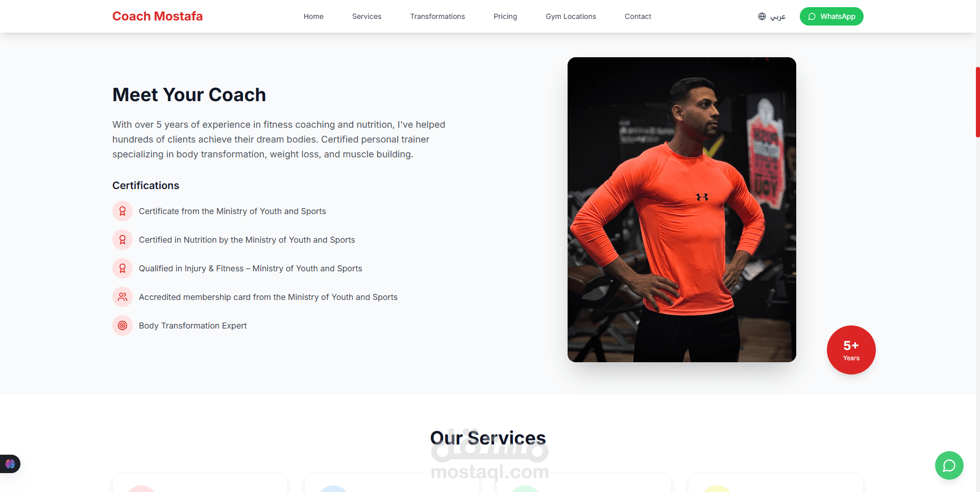The image size is (980, 492).
Task: Click the red 5+ Years badge
Action: 851,350
